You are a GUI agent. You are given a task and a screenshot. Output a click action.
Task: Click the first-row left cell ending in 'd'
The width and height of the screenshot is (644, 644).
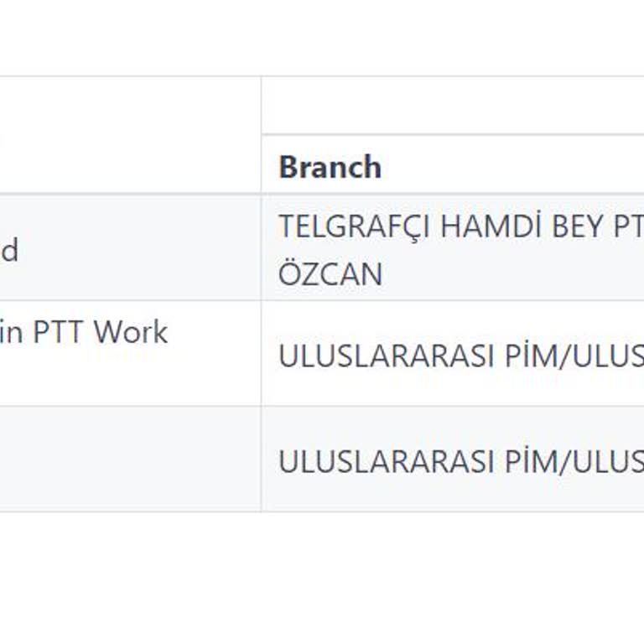(126, 249)
